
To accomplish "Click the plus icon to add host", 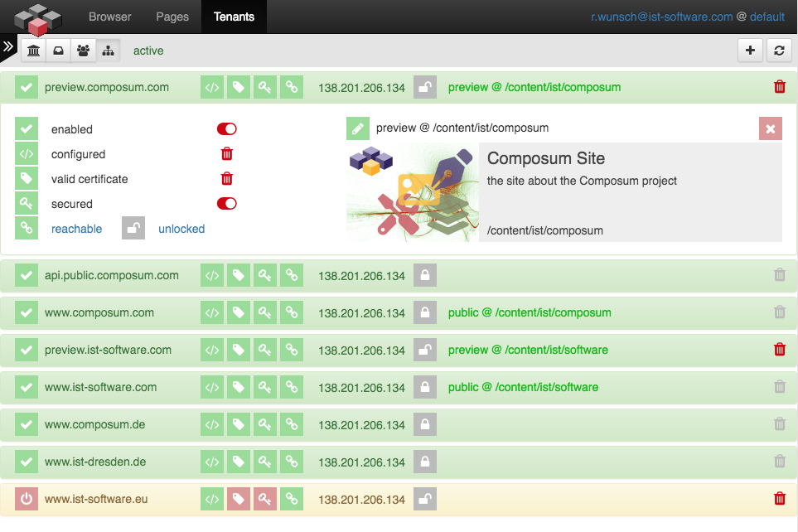I will (750, 51).
